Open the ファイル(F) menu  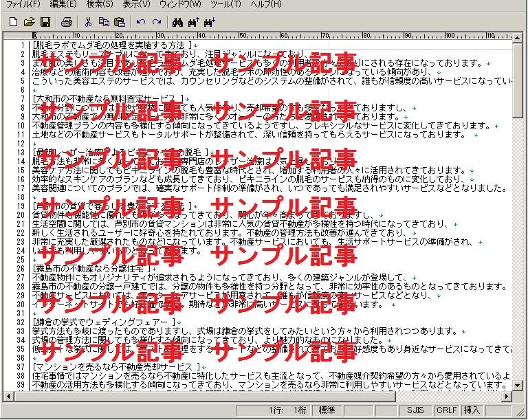coord(23,4)
